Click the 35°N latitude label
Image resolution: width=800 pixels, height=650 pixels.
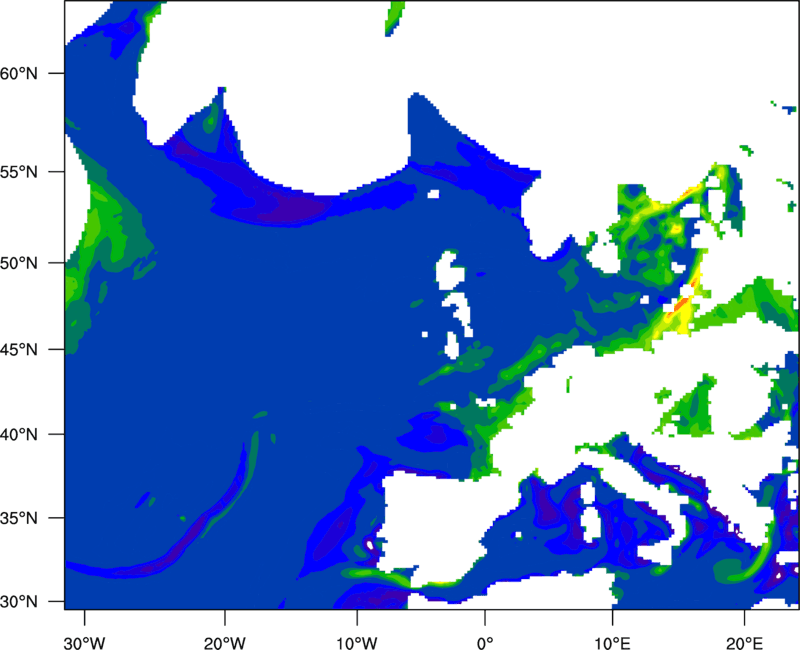tap(19, 518)
